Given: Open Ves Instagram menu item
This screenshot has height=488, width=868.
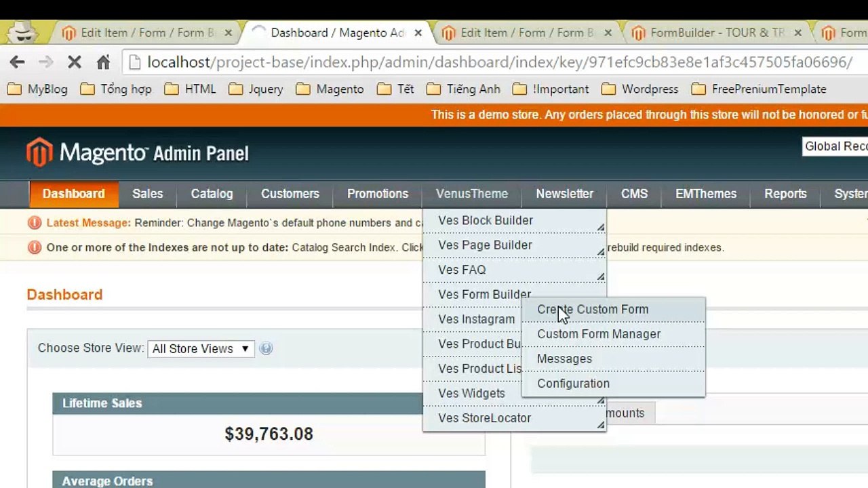Looking at the screenshot, I should coord(477,319).
